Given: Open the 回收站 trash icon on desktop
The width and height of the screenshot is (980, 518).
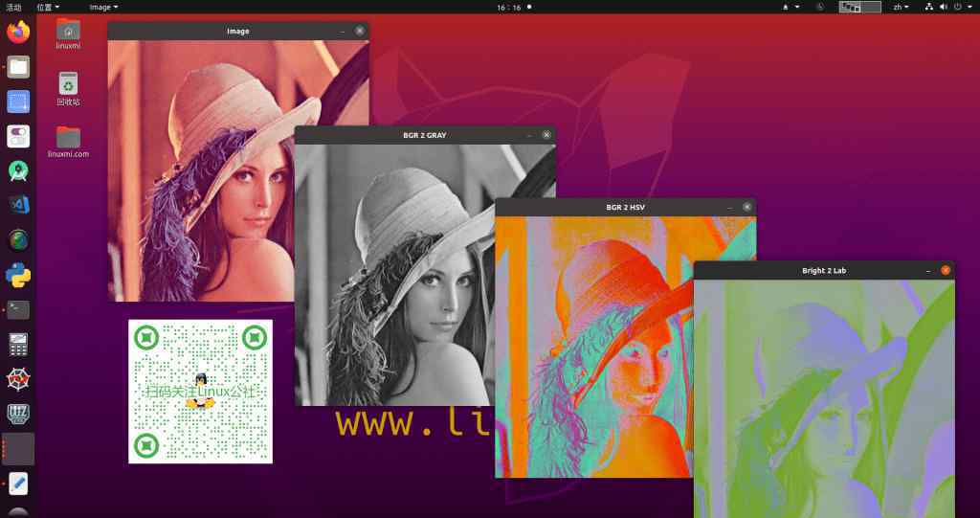Looking at the screenshot, I should tap(68, 89).
